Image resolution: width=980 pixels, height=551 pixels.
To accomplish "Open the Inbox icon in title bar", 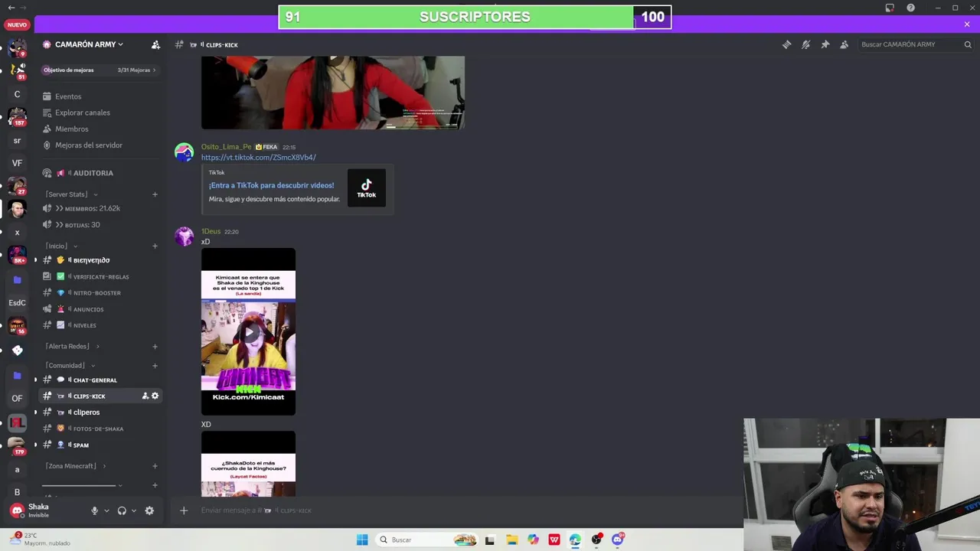I will [890, 8].
